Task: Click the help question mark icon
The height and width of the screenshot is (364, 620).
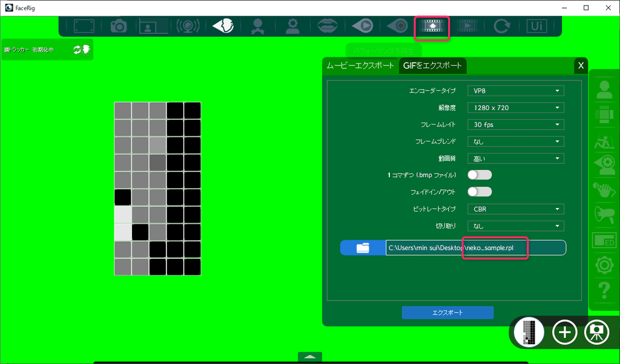Action: [604, 290]
